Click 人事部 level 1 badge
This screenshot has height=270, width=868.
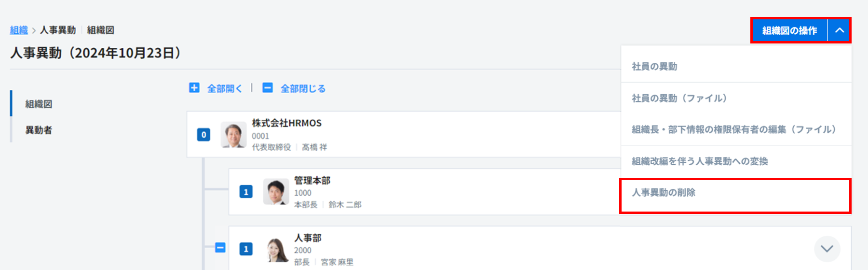(x=246, y=249)
